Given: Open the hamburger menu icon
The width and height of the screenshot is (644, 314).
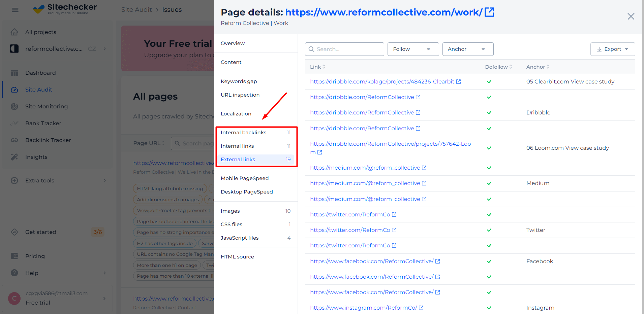Looking at the screenshot, I should click(x=15, y=10).
